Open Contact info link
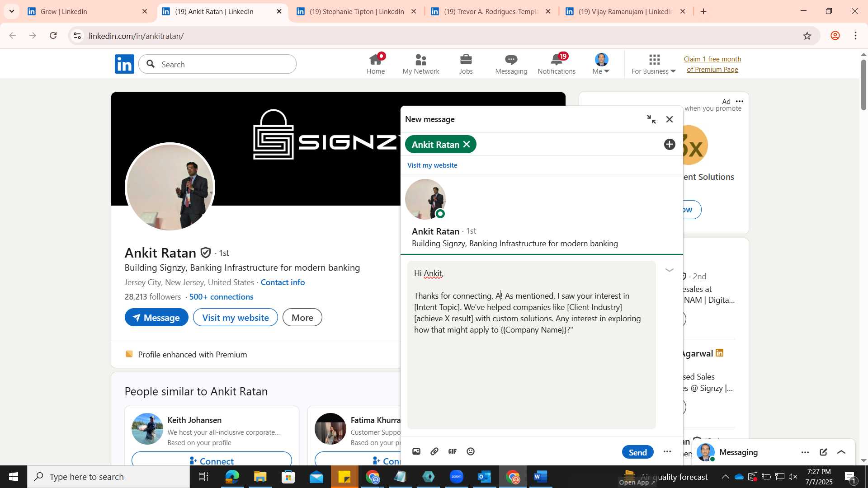The height and width of the screenshot is (488, 868). point(283,282)
